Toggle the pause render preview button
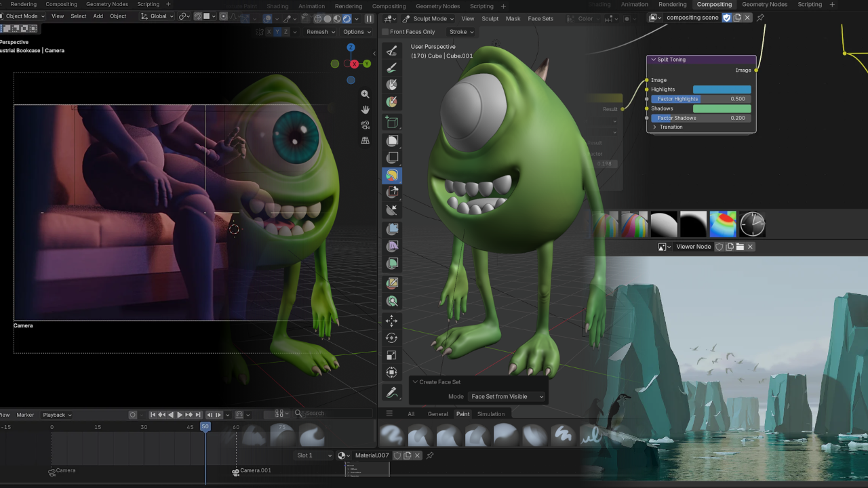The image size is (868, 488). tap(369, 19)
